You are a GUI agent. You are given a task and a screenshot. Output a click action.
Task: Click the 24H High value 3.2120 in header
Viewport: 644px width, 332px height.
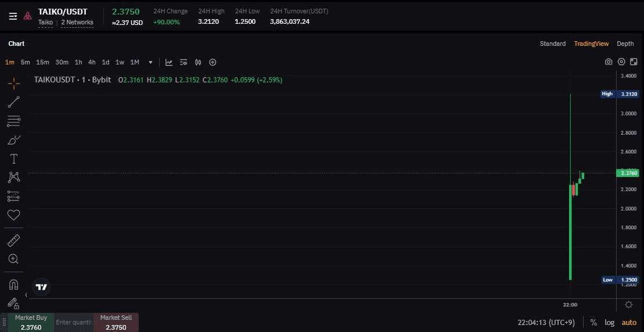tap(208, 21)
